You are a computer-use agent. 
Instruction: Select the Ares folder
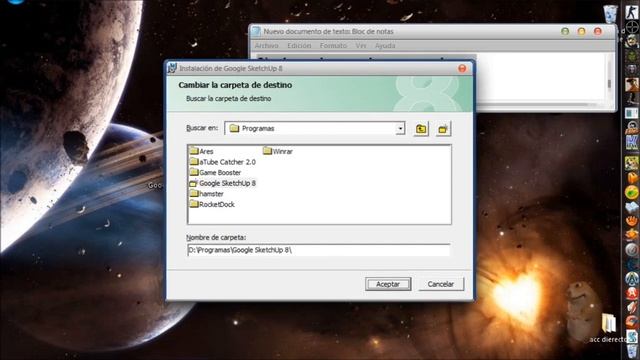click(x=202, y=151)
